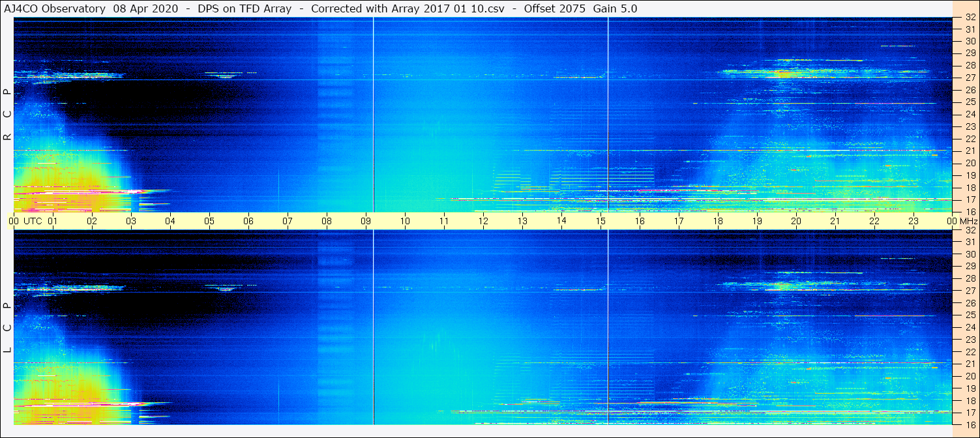Click hour "06" on the time axis
980x438 pixels.
[x=248, y=221]
